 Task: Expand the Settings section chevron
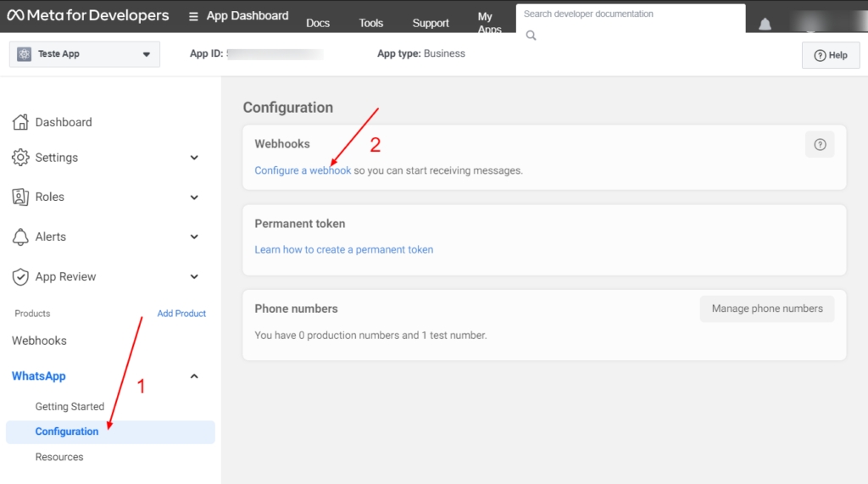point(194,158)
